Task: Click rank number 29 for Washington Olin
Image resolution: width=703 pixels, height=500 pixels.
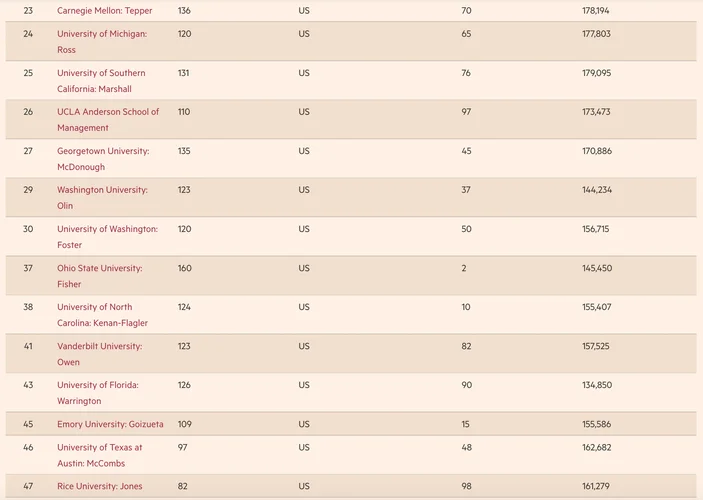Action: (28, 190)
